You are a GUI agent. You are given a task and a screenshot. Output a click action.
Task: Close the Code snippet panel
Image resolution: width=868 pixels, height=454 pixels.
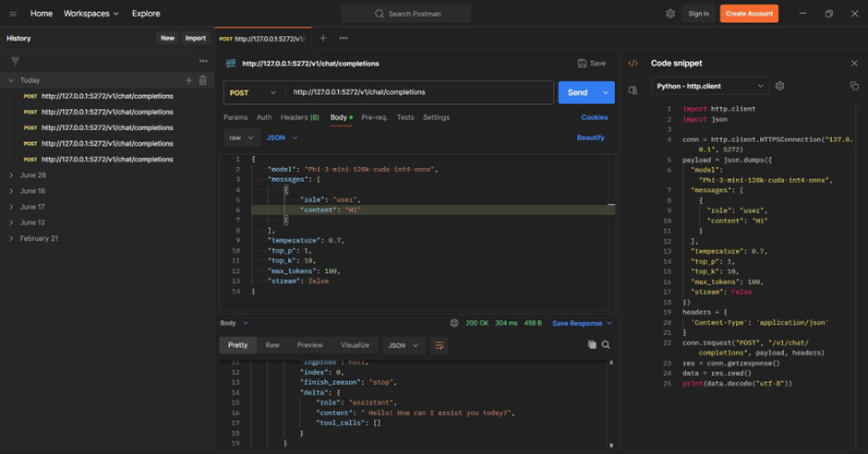[853, 64]
